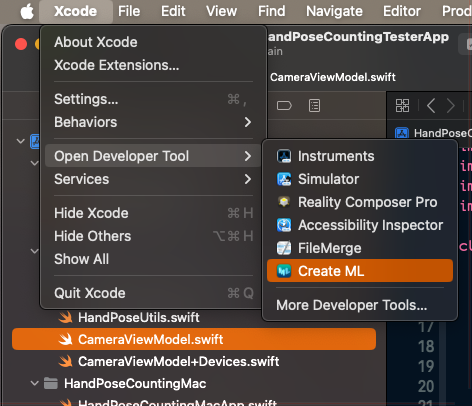Choose About Xcode
Image resolution: width=472 pixels, height=406 pixels.
pos(153,42)
